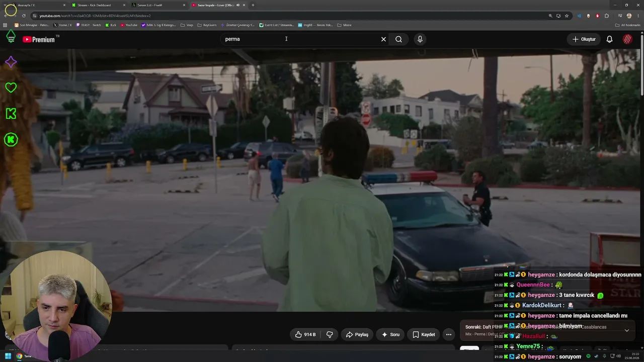
Task: Click the YouTube search magnifier button
Action: tap(398, 39)
